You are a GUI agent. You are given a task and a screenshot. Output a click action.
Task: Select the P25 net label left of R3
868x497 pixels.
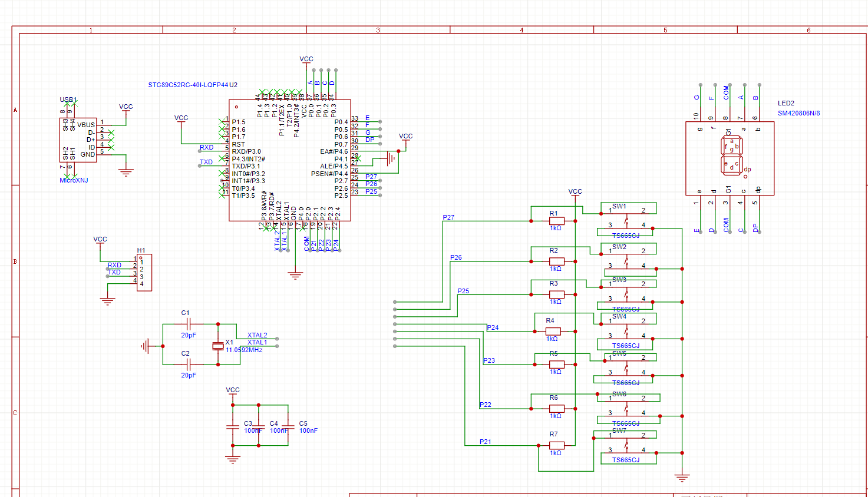pyautogui.click(x=463, y=291)
